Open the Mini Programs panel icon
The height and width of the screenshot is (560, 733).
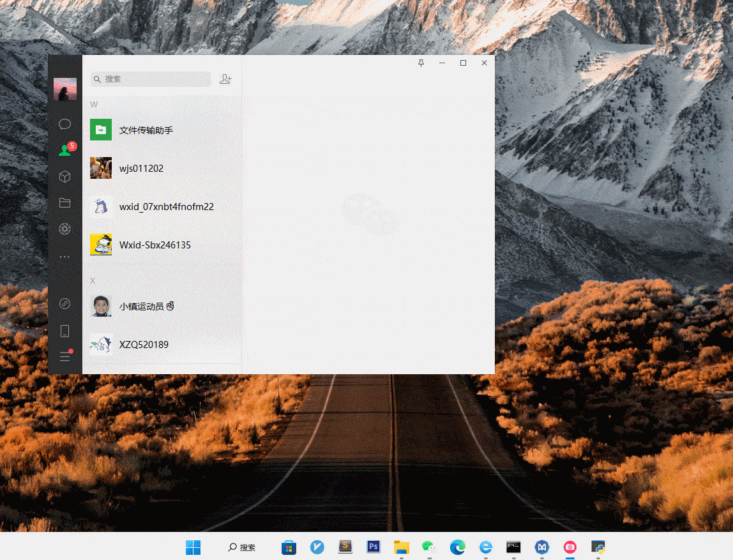(x=64, y=304)
